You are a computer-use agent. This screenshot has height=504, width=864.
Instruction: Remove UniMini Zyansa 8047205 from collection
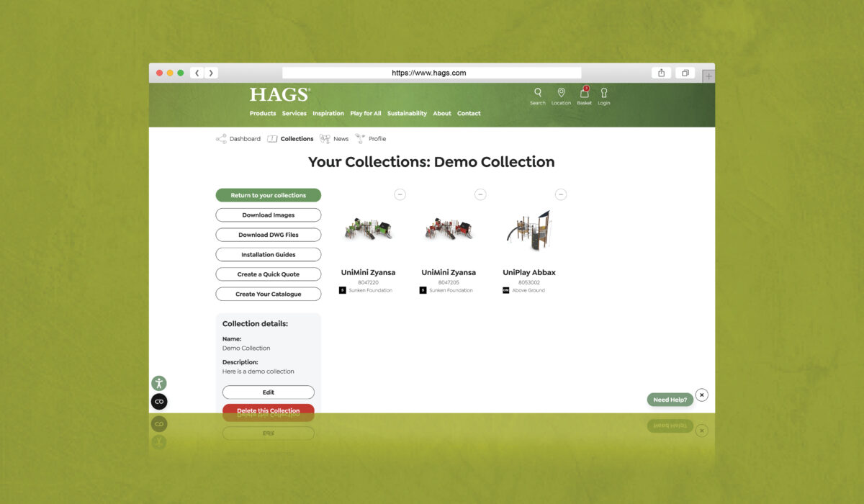tap(480, 194)
